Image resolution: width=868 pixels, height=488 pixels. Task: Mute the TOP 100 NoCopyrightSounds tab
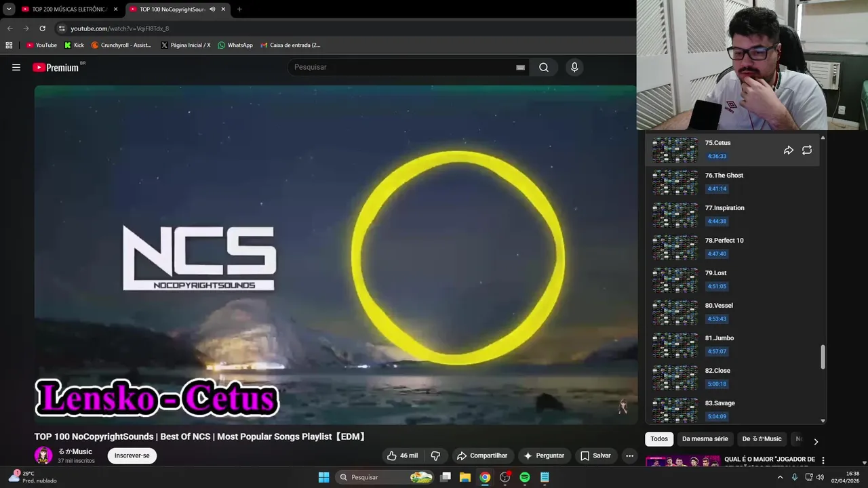point(212,9)
